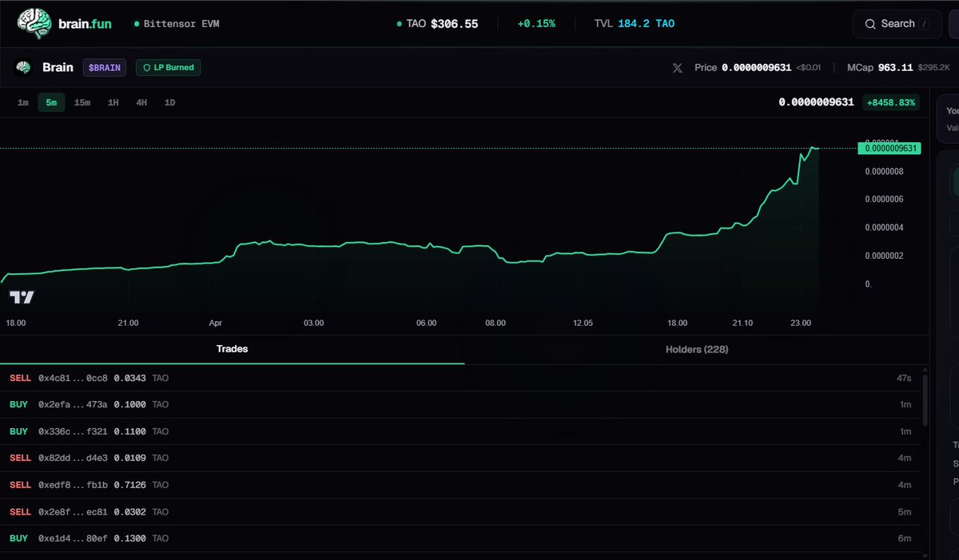This screenshot has height=560, width=959.
Task: Select the 1D timeframe
Action: pyautogui.click(x=169, y=102)
